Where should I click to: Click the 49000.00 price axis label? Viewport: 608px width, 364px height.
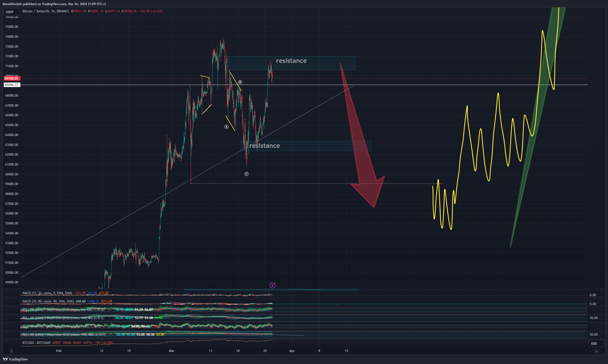12,282
